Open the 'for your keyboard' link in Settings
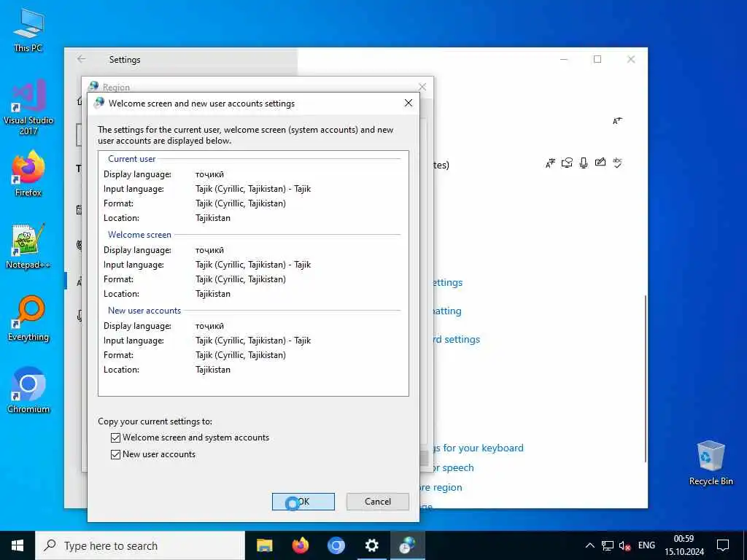The image size is (747, 560). click(x=477, y=448)
